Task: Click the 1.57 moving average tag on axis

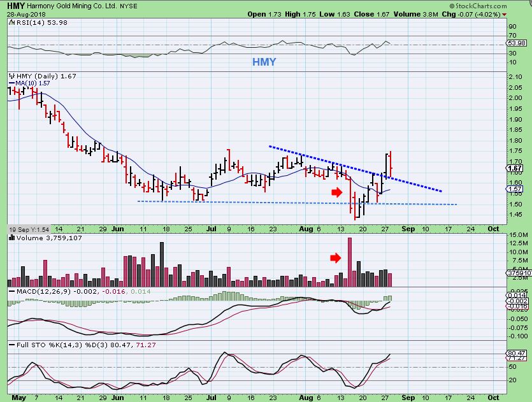Action: pos(515,189)
